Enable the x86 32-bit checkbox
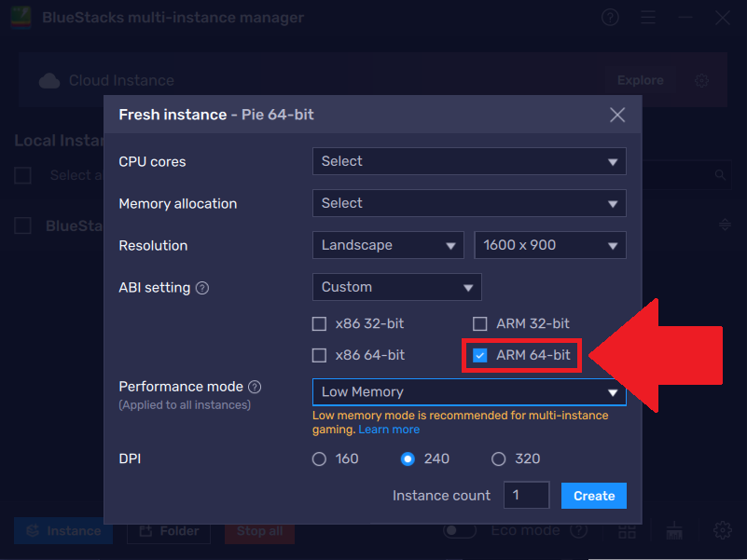747x560 pixels. pos(319,324)
